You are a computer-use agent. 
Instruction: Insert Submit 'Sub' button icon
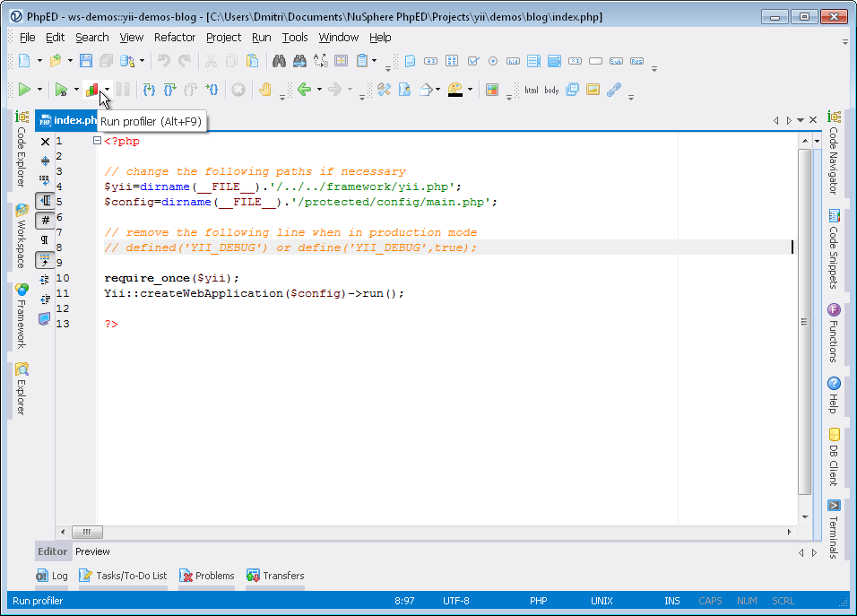click(616, 61)
